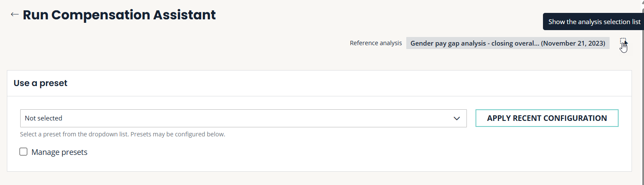This screenshot has height=185, width=644.
Task: Click the back arrow beside Run Compensation Assistant
Action: coord(15,15)
